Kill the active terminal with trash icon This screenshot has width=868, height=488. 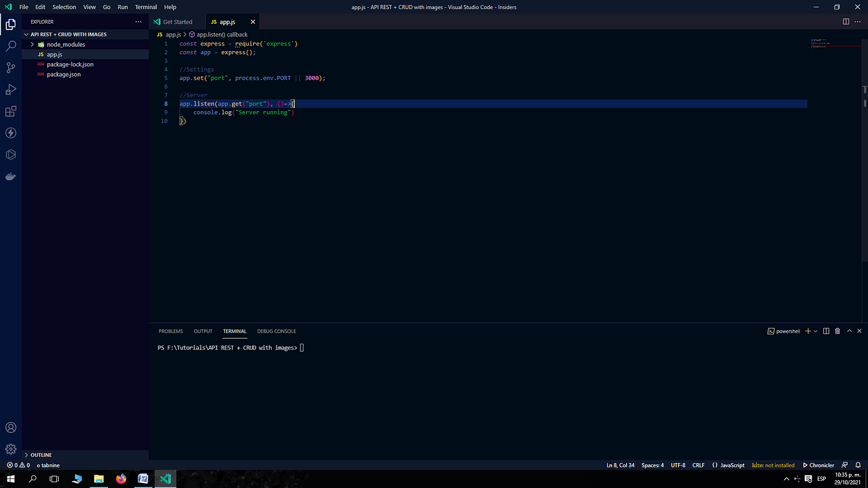[x=837, y=331]
